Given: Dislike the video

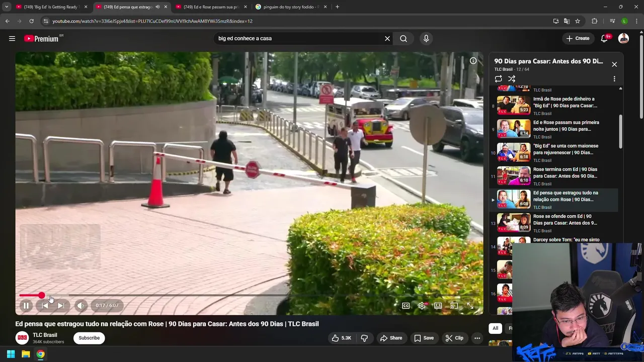Looking at the screenshot, I should (x=365, y=338).
